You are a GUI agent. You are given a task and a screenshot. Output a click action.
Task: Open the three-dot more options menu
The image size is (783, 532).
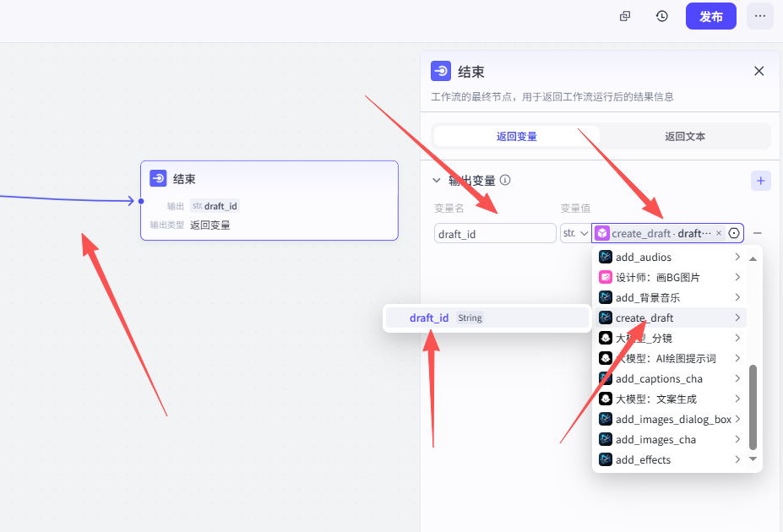pos(759,16)
